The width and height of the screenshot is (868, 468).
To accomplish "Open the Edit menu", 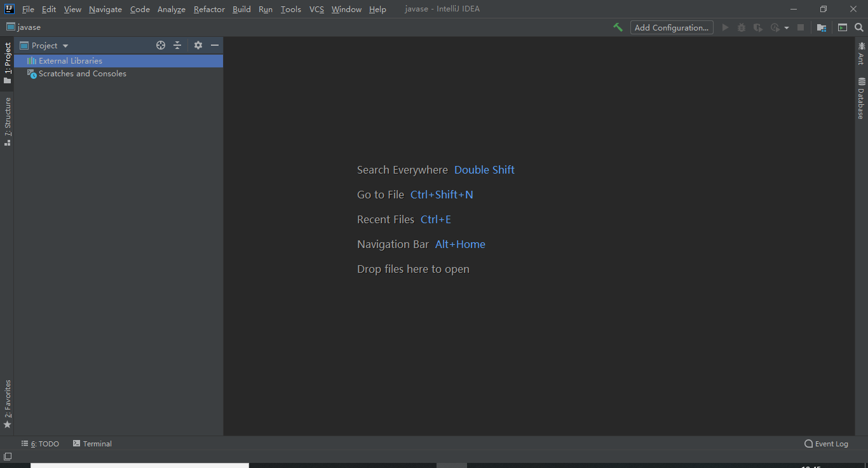I will point(49,9).
